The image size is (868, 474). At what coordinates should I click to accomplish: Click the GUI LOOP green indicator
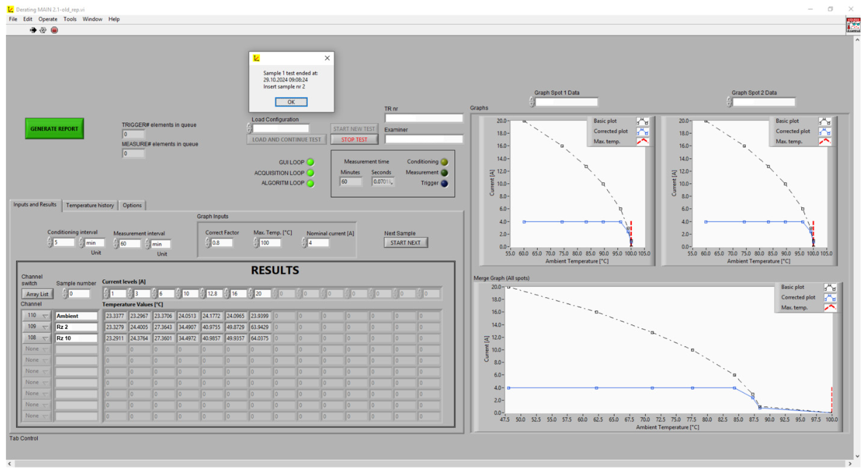click(311, 163)
